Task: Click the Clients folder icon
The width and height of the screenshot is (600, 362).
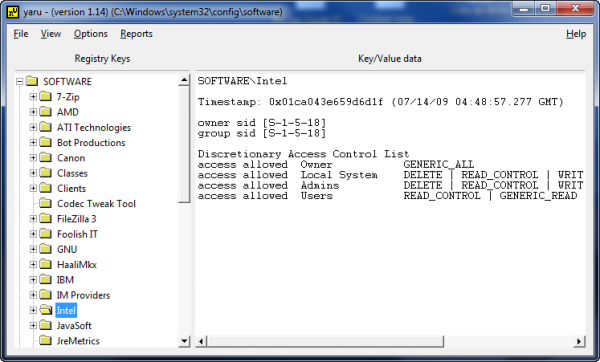Action: click(46, 188)
